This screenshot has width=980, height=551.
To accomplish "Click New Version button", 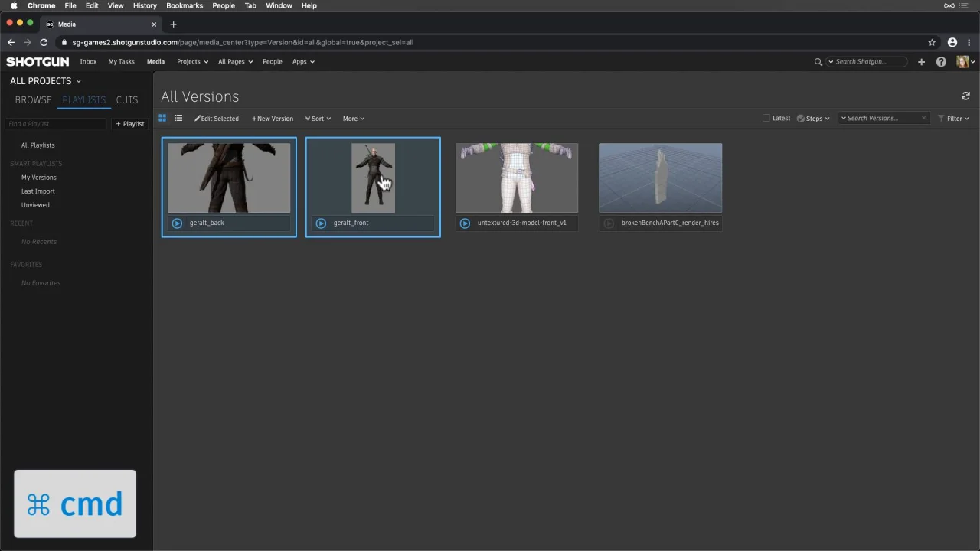I will [273, 119].
